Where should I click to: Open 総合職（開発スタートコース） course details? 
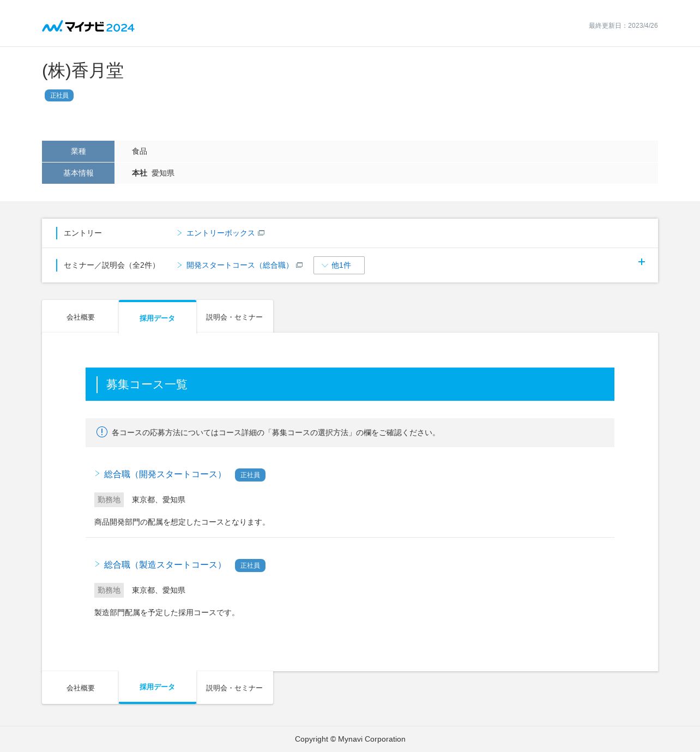165,474
